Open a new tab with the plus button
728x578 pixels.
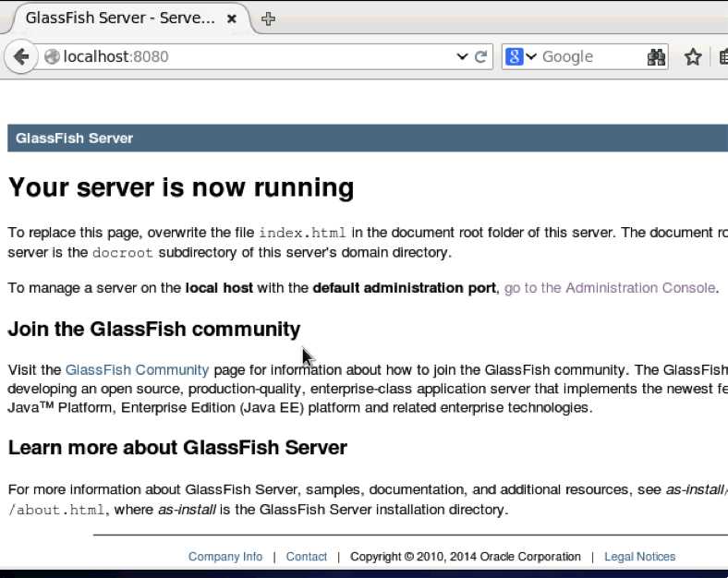coord(268,18)
